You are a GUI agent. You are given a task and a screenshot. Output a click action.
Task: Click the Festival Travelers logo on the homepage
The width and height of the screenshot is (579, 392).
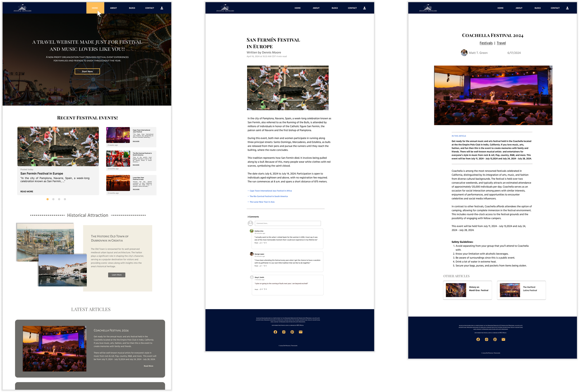click(22, 8)
